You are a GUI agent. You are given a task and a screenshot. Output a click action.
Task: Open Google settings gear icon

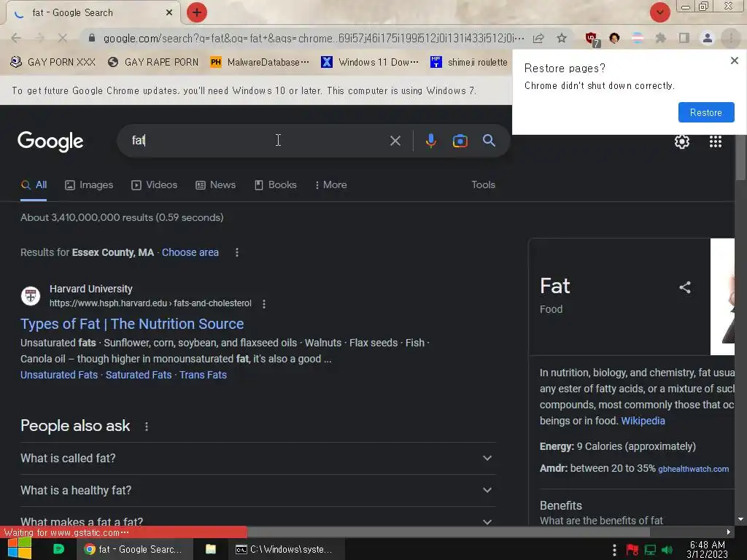click(682, 141)
